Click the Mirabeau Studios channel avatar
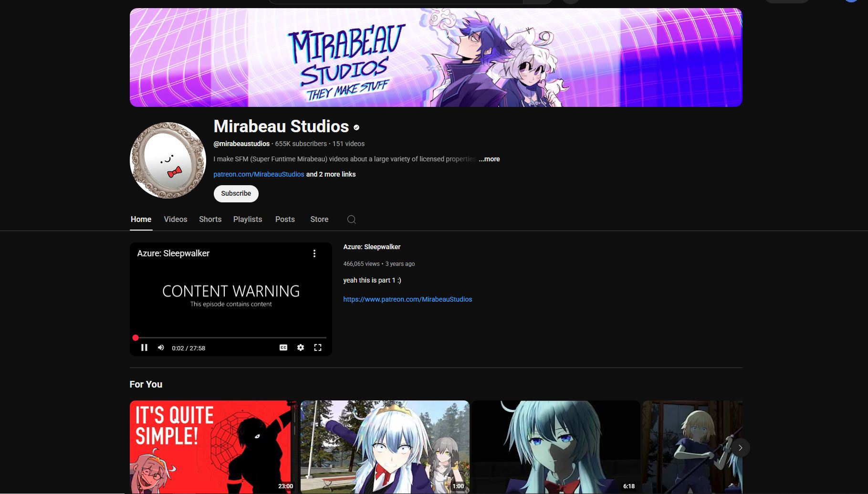 (x=167, y=160)
